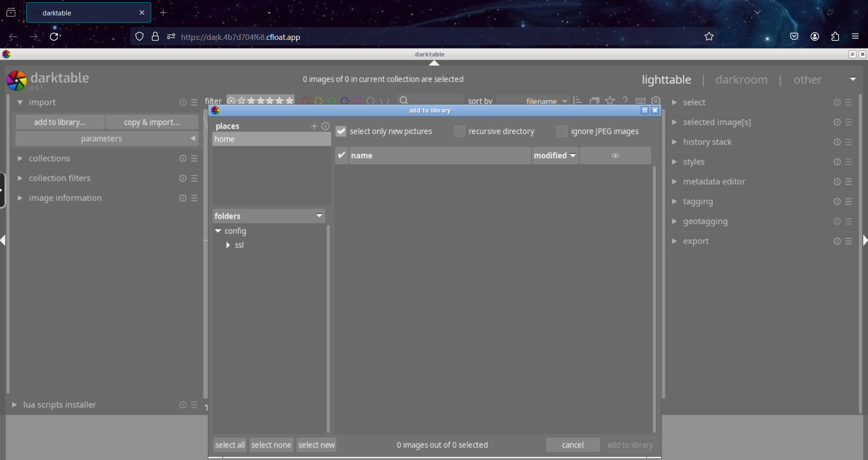
Task: Collapse the config folder in tree
Action: (218, 231)
